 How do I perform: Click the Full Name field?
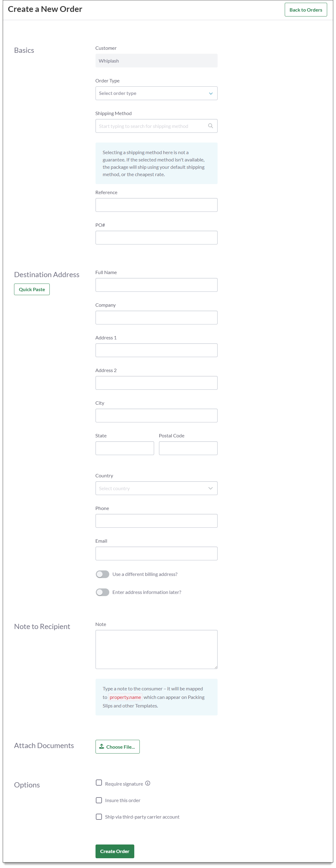[x=156, y=285]
